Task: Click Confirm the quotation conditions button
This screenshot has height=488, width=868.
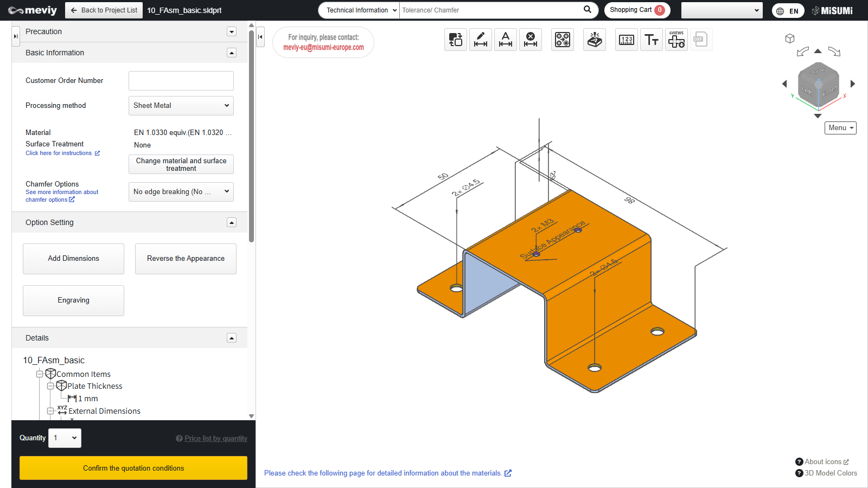Action: [x=133, y=468]
